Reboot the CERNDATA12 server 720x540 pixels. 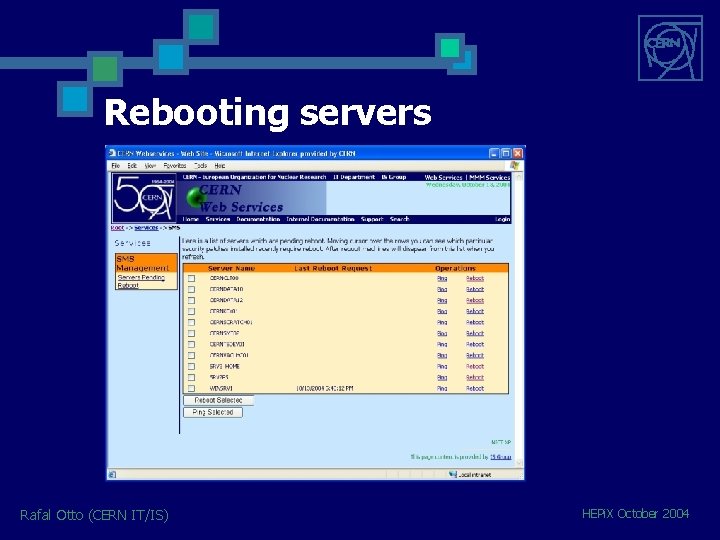tap(475, 300)
